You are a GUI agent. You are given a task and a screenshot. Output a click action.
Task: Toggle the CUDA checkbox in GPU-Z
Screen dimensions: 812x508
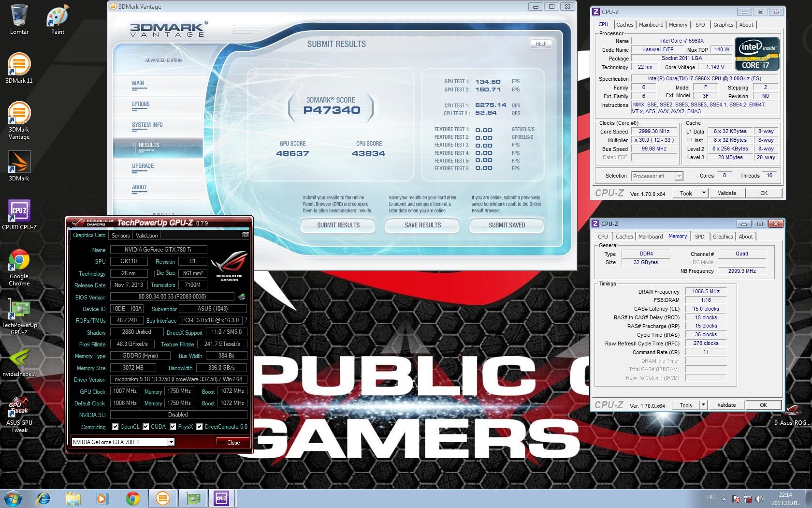145,427
